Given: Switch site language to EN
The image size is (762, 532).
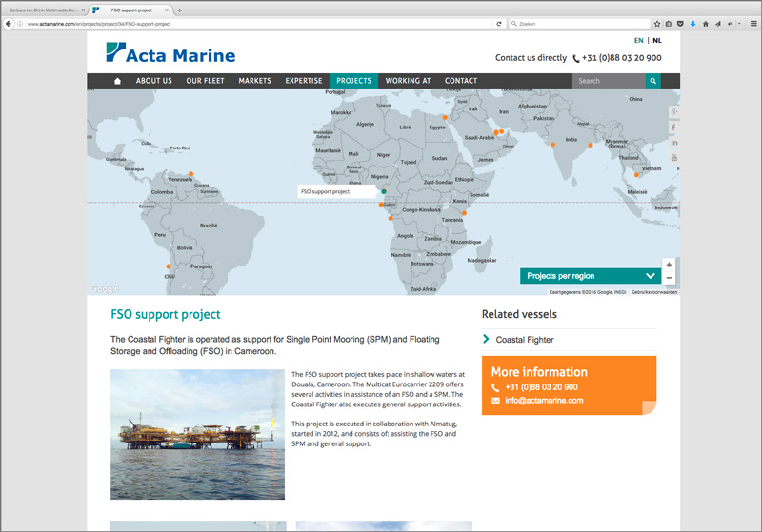Looking at the screenshot, I should (638, 41).
